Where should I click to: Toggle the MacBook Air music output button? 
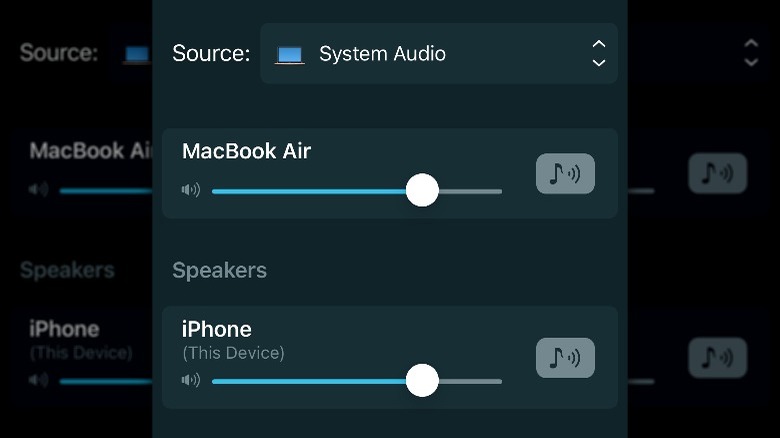(565, 174)
